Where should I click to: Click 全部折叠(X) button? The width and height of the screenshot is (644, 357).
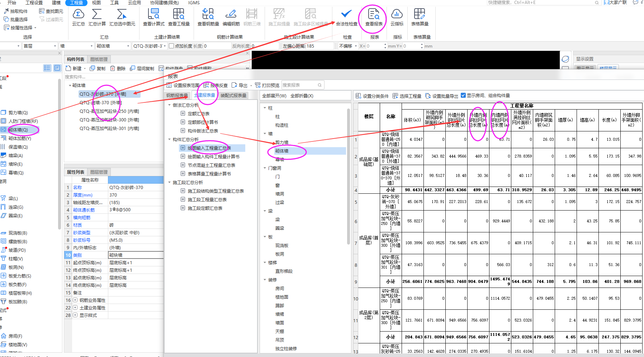click(x=302, y=96)
